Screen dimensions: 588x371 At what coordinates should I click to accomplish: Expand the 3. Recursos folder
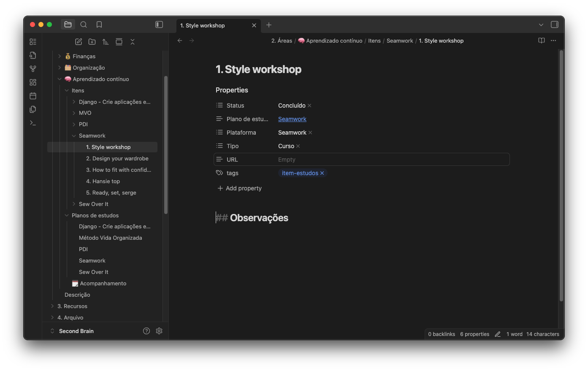[x=52, y=306]
